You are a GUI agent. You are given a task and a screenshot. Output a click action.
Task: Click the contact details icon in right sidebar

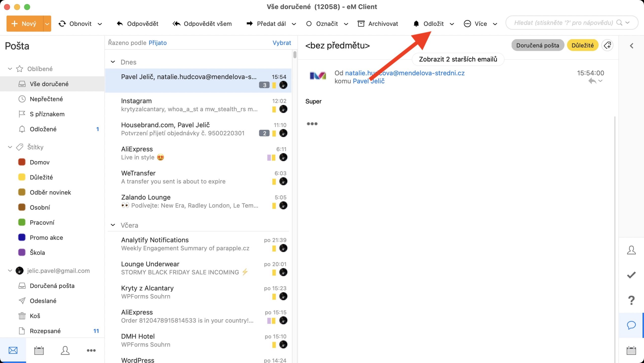pos(631,250)
